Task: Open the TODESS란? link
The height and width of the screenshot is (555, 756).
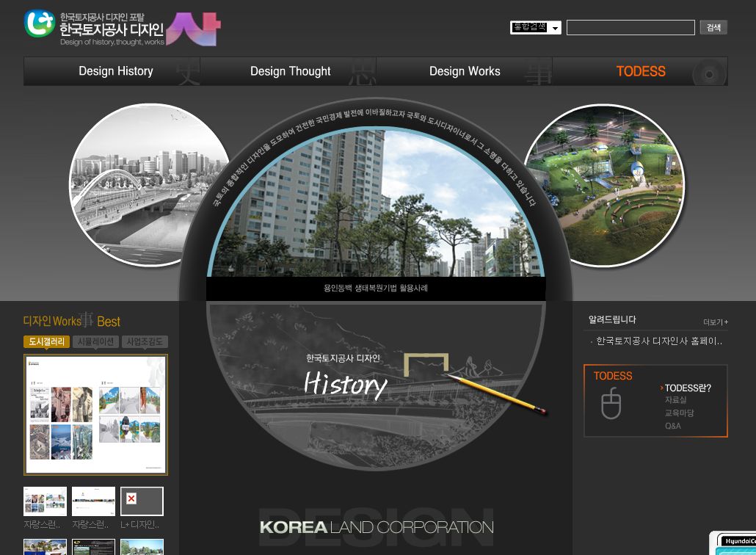Action: (688, 388)
